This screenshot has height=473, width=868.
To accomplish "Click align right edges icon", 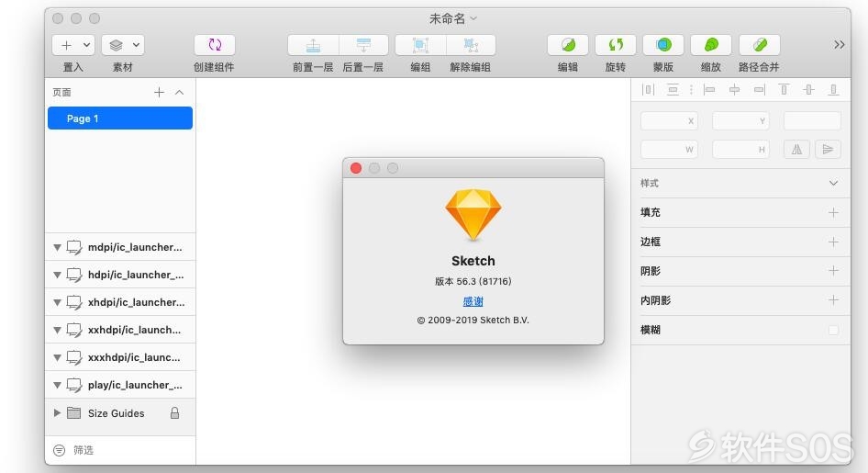I will (x=760, y=90).
